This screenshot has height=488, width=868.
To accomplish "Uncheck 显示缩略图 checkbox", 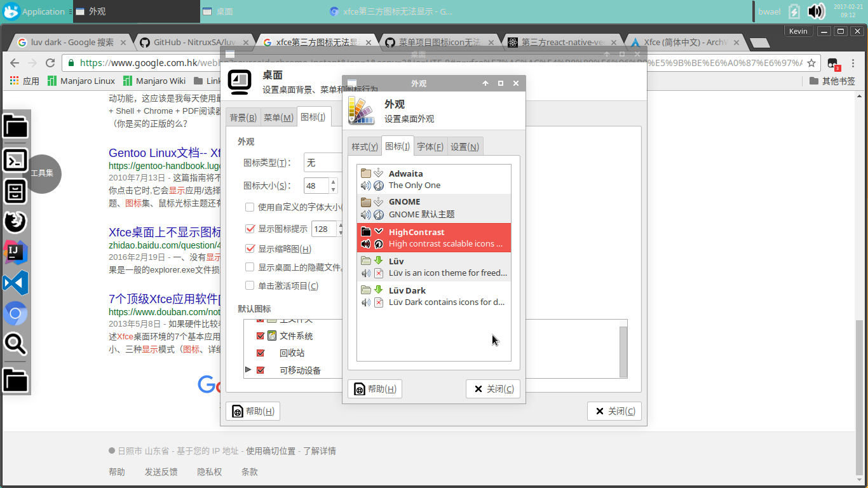I will pos(250,249).
